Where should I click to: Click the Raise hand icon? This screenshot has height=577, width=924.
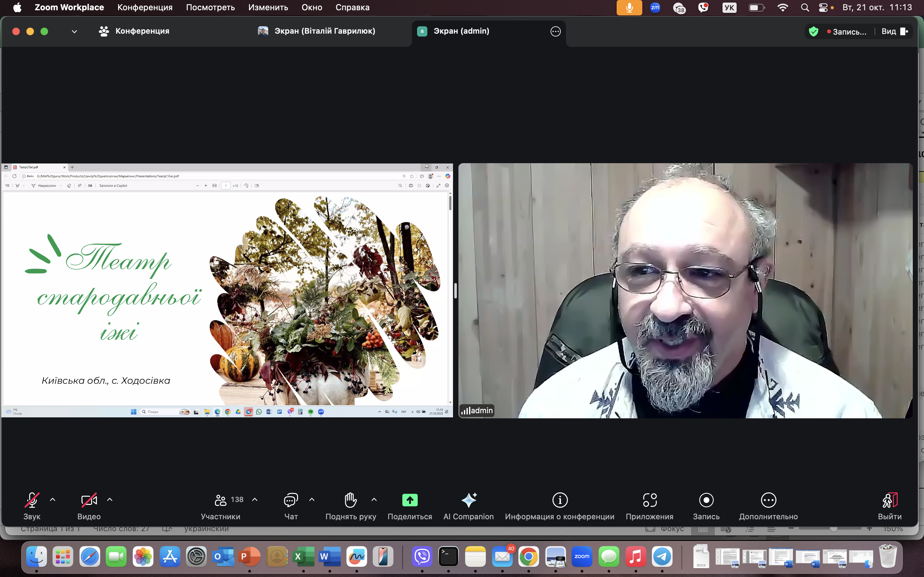[x=350, y=500]
